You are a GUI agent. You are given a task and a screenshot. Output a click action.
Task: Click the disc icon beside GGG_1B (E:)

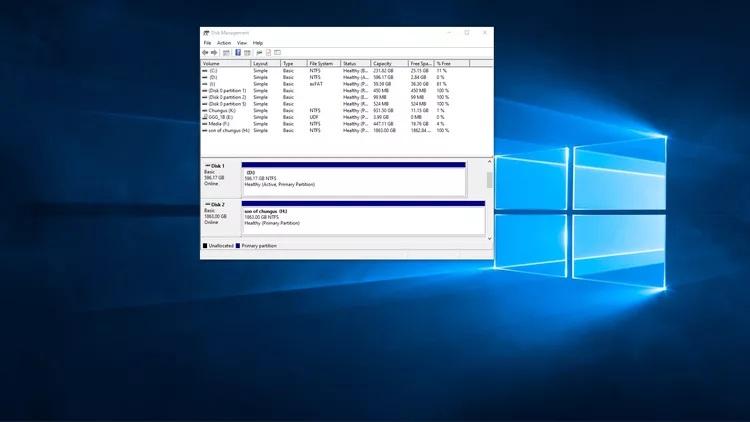[x=205, y=117]
